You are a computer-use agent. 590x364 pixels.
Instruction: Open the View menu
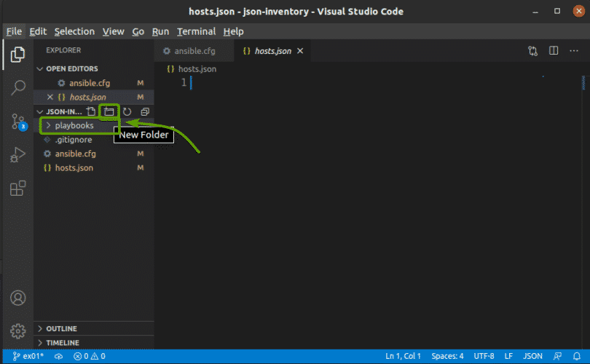113,31
